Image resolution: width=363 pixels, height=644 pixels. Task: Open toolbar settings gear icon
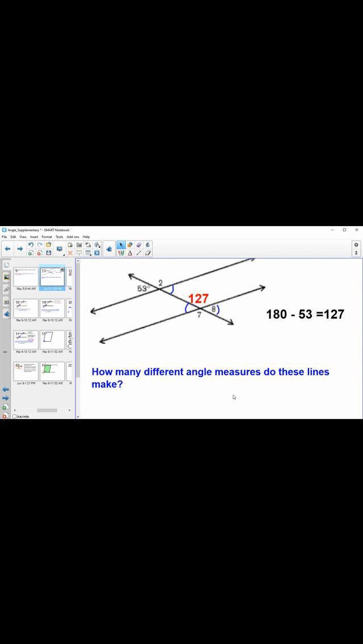pyautogui.click(x=356, y=245)
